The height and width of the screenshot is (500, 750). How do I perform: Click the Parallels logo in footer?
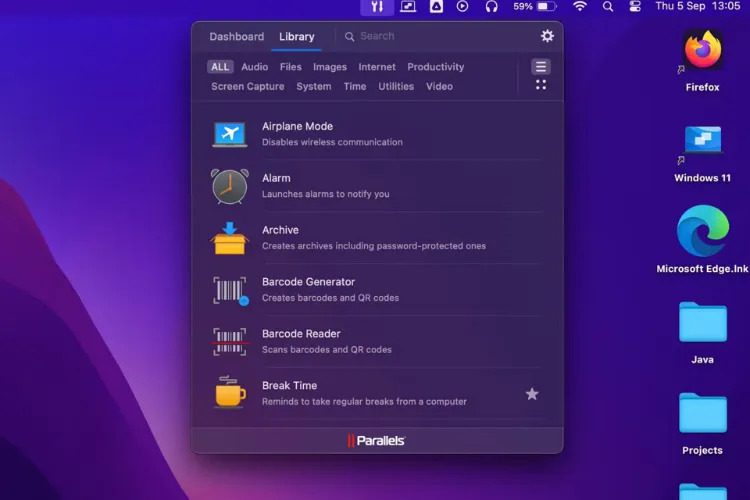(376, 441)
